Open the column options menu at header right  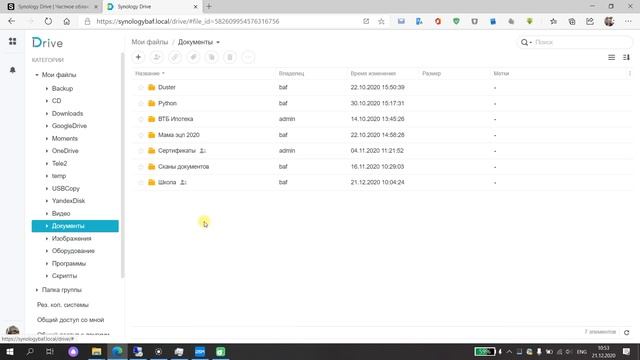(x=630, y=73)
